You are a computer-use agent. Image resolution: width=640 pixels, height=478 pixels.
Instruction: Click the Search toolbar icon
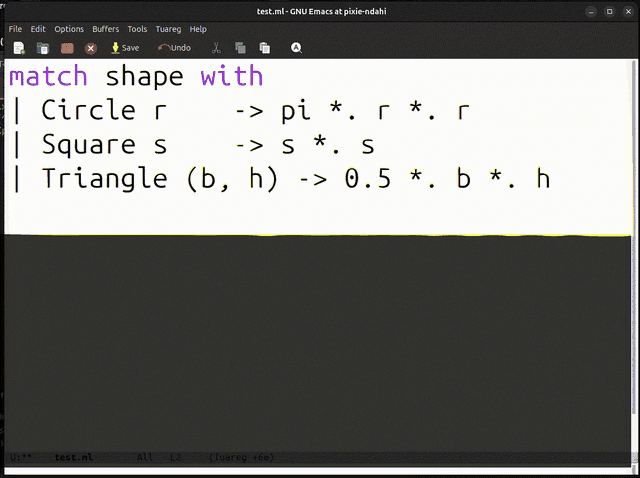tap(296, 48)
